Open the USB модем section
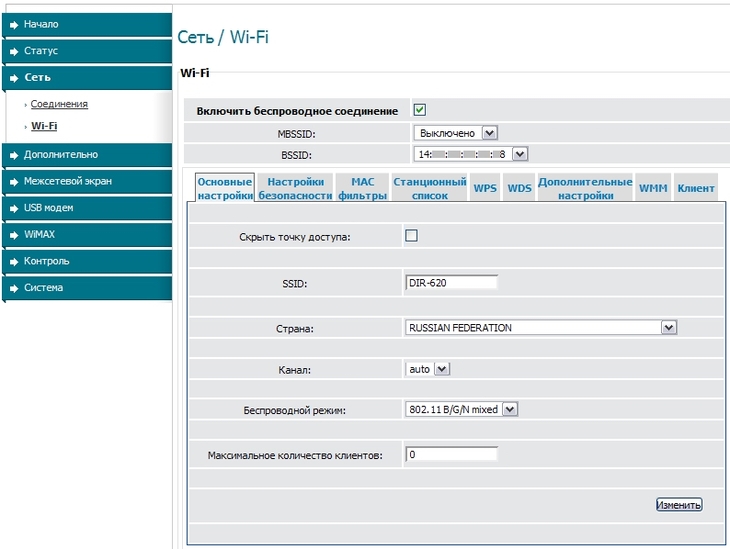 tap(87, 208)
